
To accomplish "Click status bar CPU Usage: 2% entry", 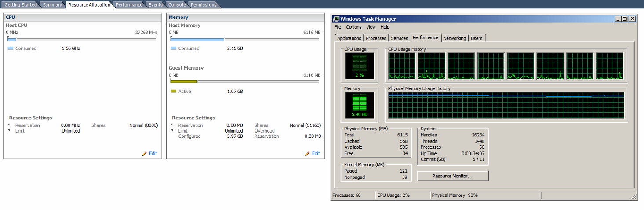I will click(x=404, y=195).
